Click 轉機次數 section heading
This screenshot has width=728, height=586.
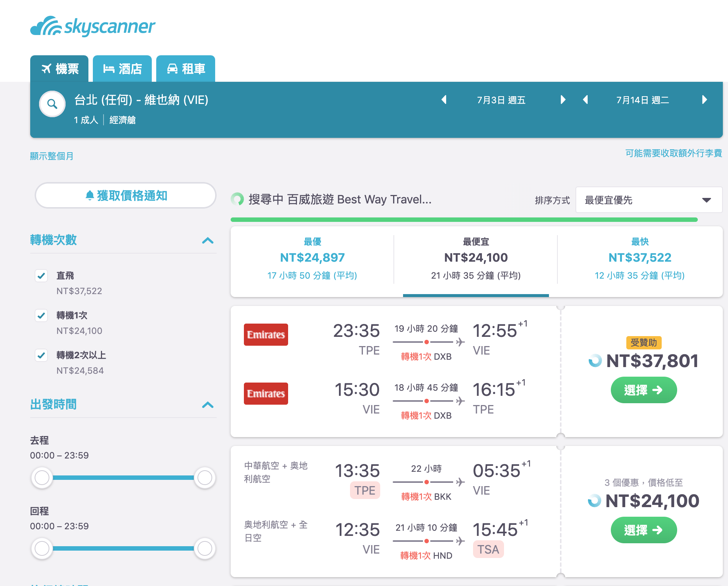point(53,240)
